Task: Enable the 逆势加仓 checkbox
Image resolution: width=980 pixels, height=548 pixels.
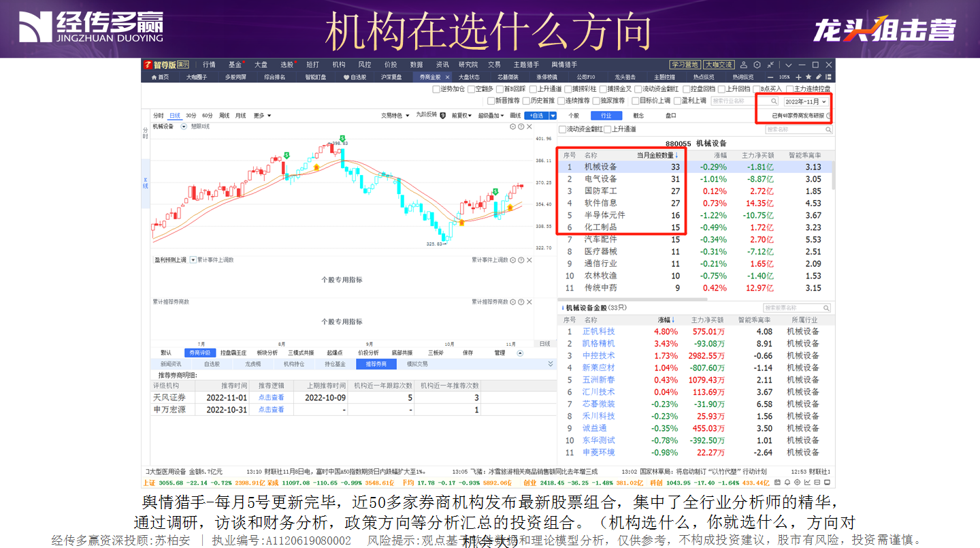Action: click(436, 88)
